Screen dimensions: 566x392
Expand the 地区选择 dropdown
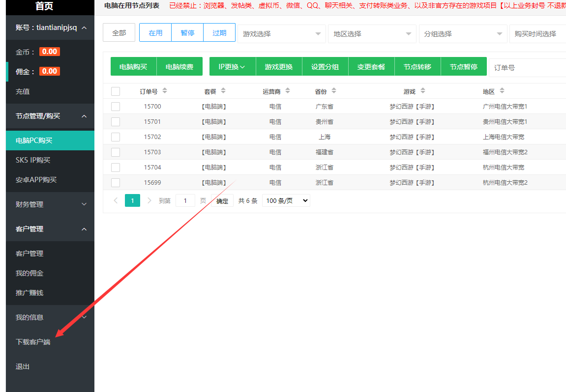[x=372, y=34]
